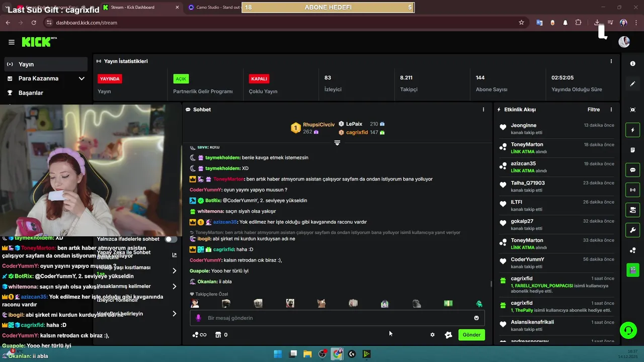This screenshot has width=644, height=362.
Task: Click the three-dots channel points sidebar icon
Action: [632, 250]
